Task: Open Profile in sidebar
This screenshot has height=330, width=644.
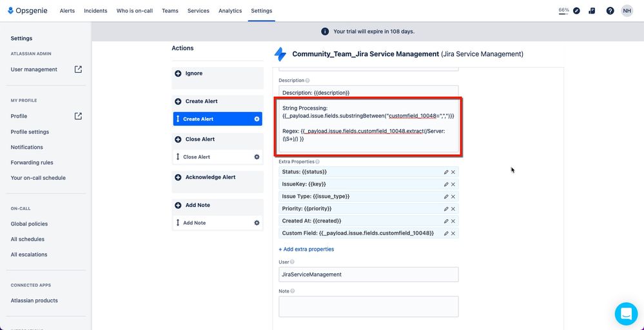Action: 19,116
